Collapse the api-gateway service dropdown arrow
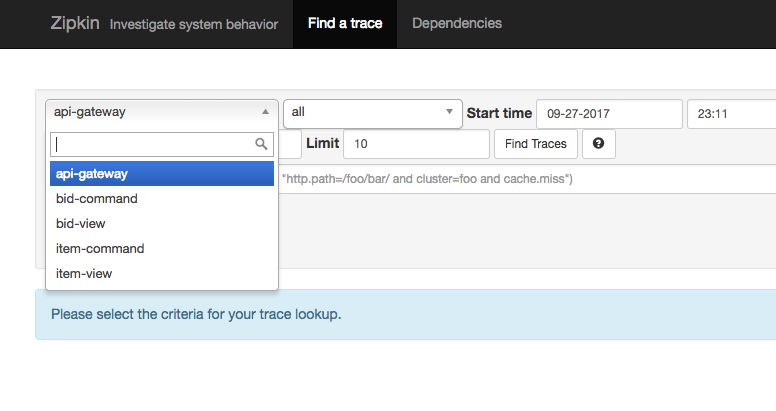 (264, 113)
